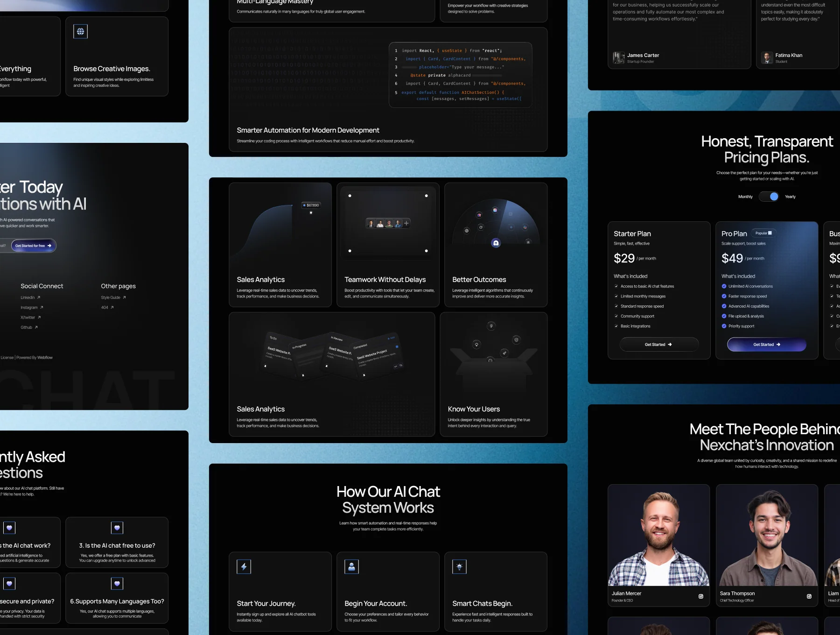Screen dimensions: 840x635
Task: Click the 'Honest, Transparent Pricing Plans.' heading
Action: coord(767,149)
